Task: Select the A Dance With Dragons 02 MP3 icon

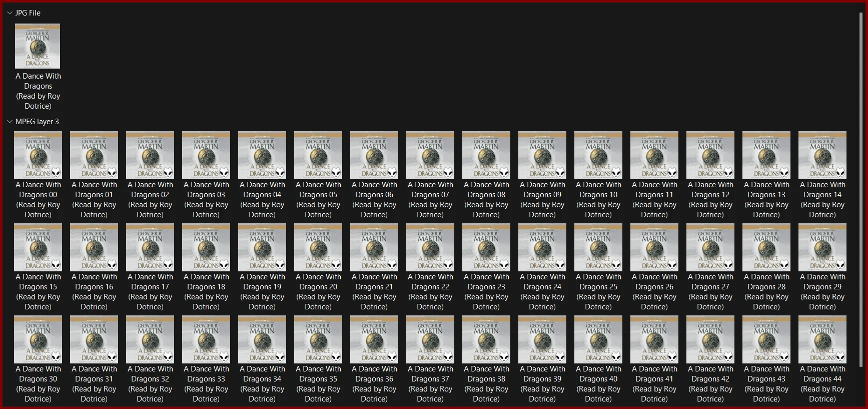Action: click(150, 155)
